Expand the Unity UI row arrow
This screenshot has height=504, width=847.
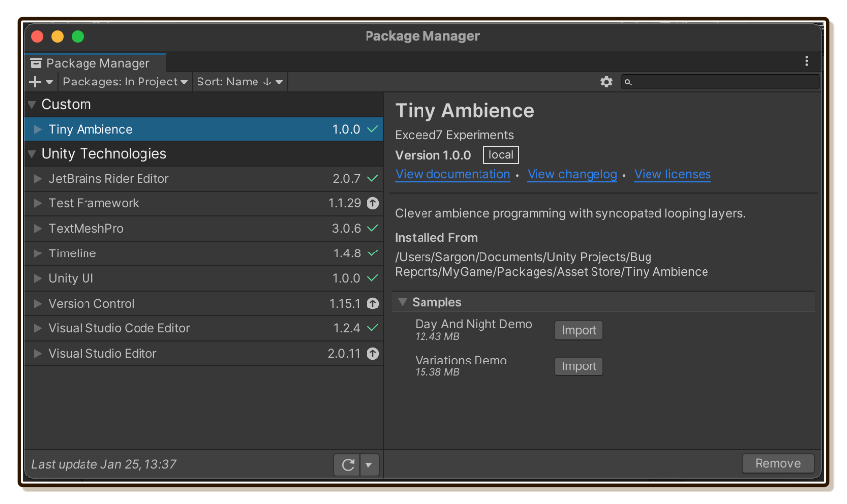[37, 278]
